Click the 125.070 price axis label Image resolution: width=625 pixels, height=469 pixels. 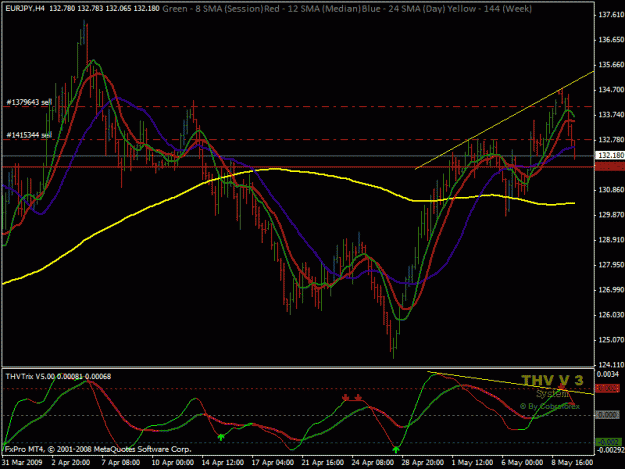pyautogui.click(x=611, y=339)
